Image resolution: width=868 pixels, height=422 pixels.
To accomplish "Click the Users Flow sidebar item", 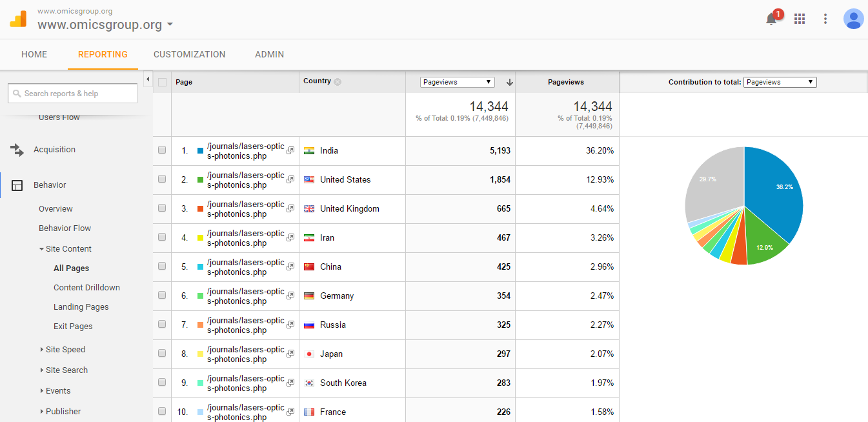I will tap(59, 117).
